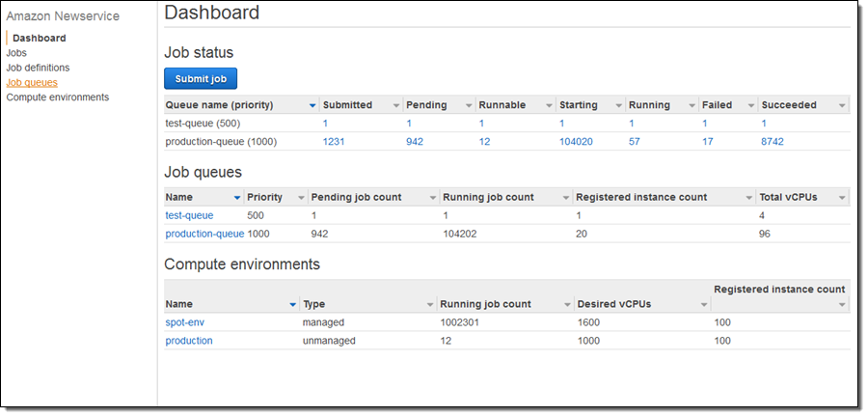The image size is (868, 417).
Task: Open Dashboard in the sidebar
Action: click(x=40, y=38)
